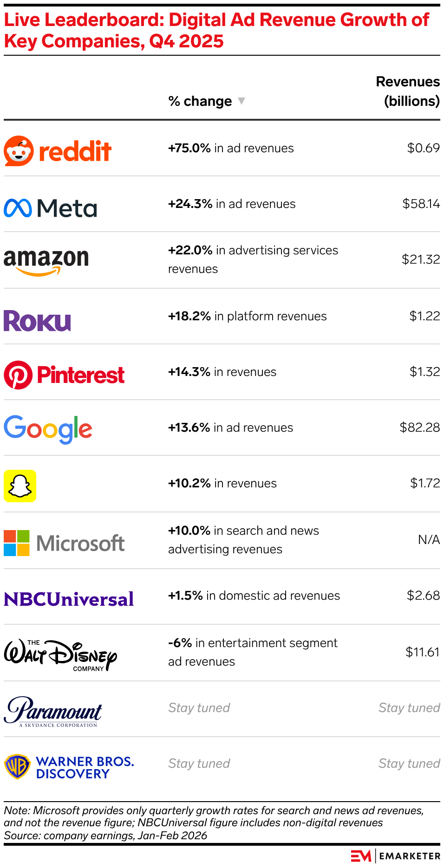444x868 pixels.
Task: Click the Walt Disney Company logo
Action: [60, 655]
